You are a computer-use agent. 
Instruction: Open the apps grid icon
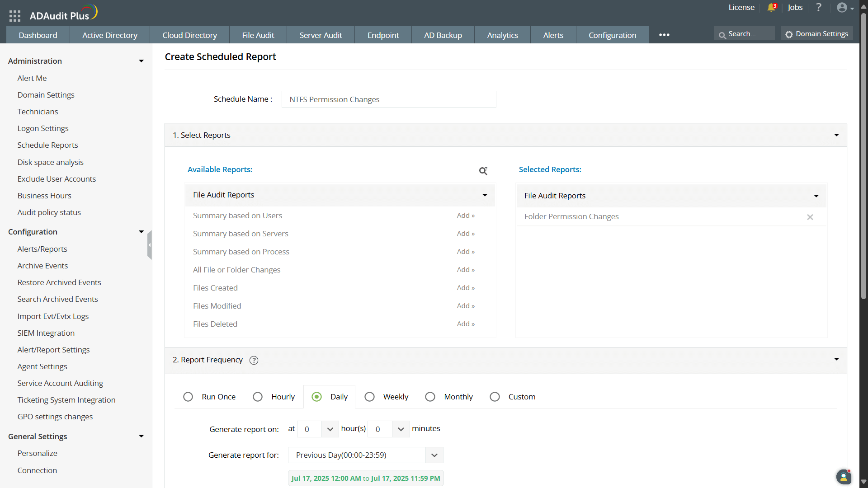point(14,15)
